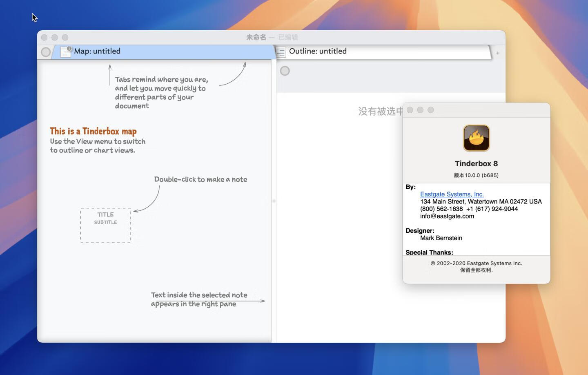Image resolution: width=588 pixels, height=375 pixels.
Task: Zoom the main document window
Action: 65,38
